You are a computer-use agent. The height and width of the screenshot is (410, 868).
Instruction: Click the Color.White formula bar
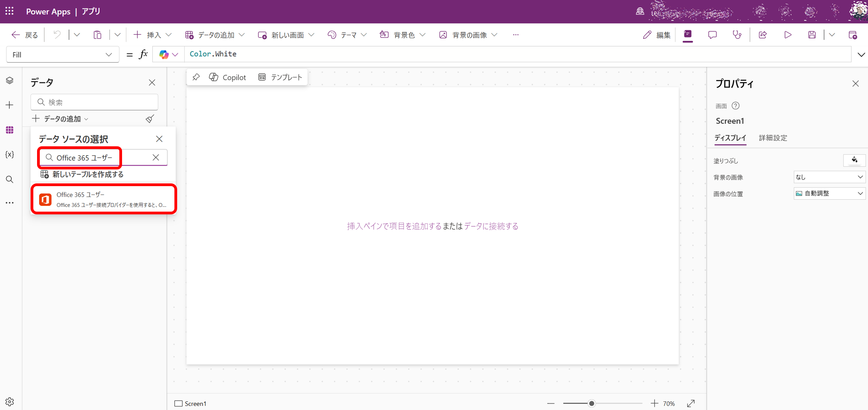pyautogui.click(x=517, y=54)
